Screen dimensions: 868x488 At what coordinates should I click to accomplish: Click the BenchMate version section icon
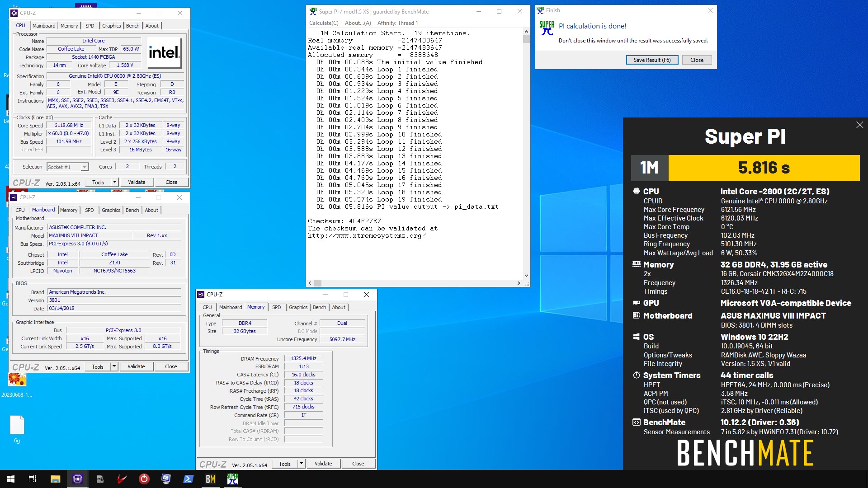click(636, 422)
